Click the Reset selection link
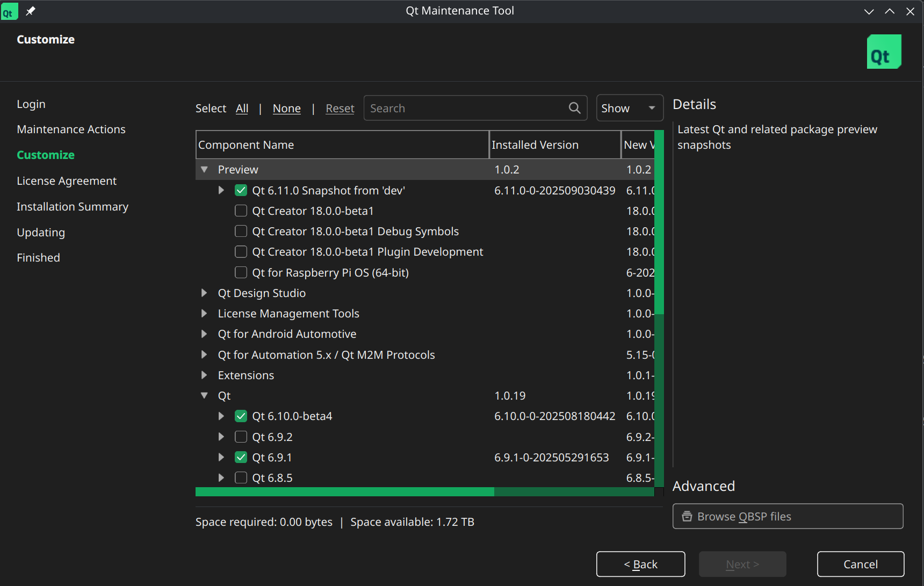 pos(340,108)
